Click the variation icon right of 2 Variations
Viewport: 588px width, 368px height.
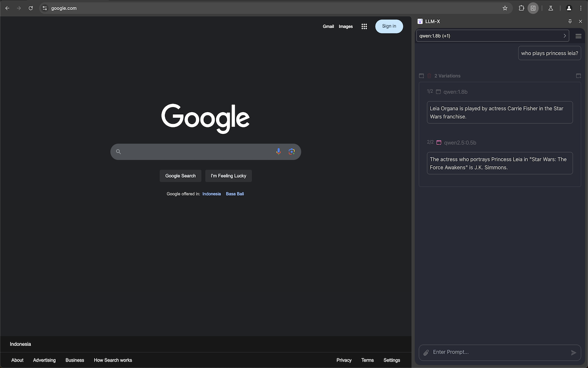tap(578, 76)
